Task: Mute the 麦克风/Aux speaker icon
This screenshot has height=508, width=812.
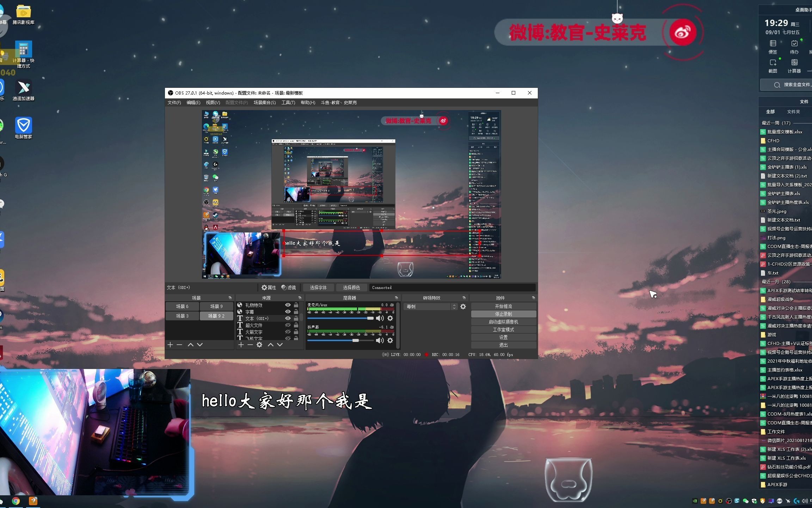Action: [380, 318]
